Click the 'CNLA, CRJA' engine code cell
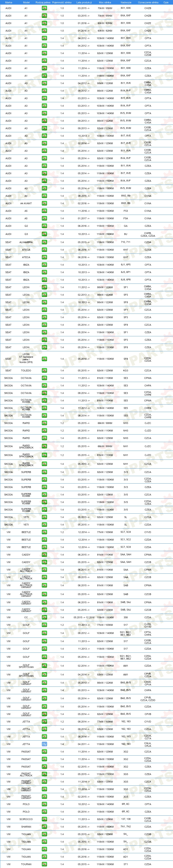The height and width of the screenshot is (868, 173). coord(148,744)
